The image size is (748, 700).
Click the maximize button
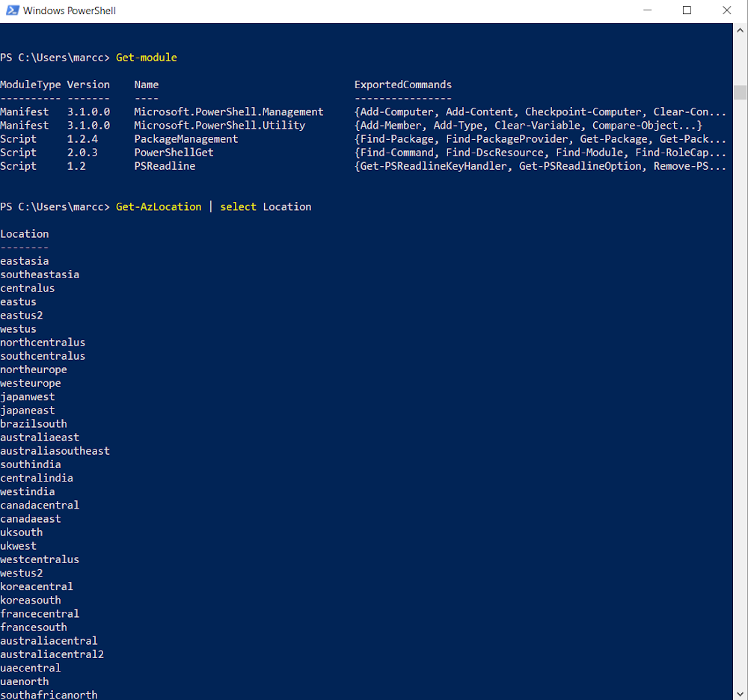tap(685, 10)
